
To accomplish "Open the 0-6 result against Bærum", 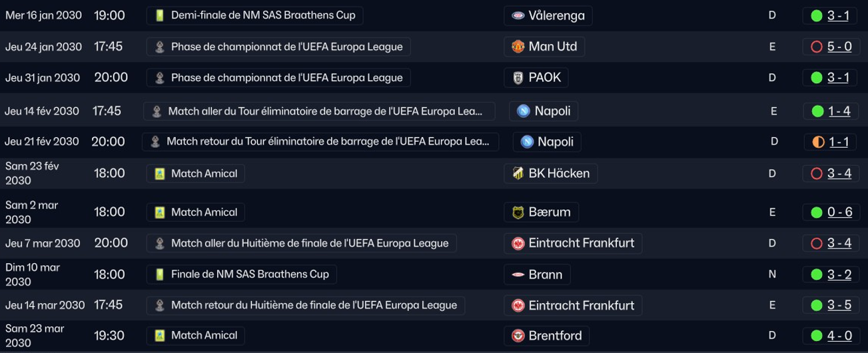I will tap(839, 212).
